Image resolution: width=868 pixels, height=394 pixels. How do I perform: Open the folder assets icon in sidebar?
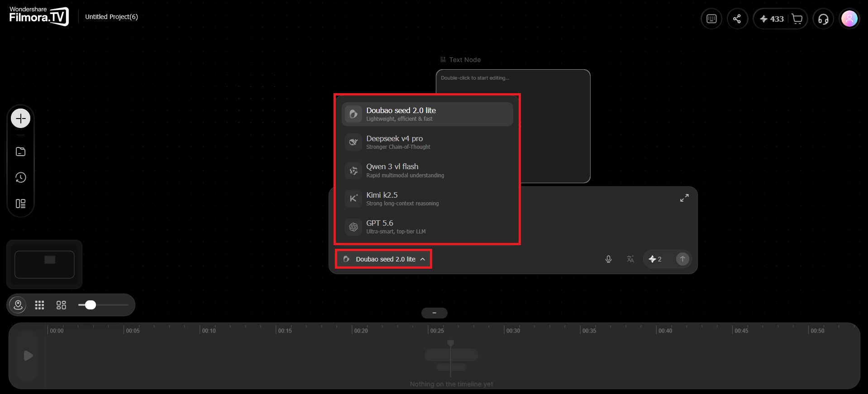coord(20,152)
